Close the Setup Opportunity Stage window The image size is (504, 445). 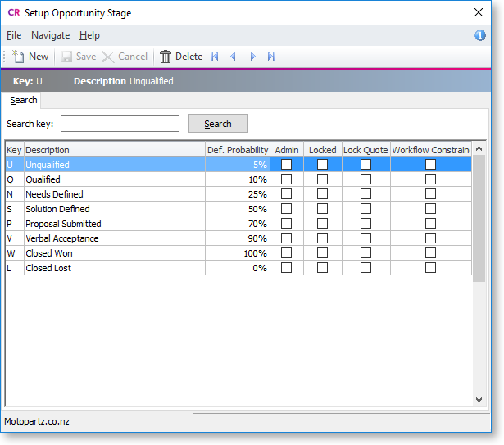(x=479, y=12)
